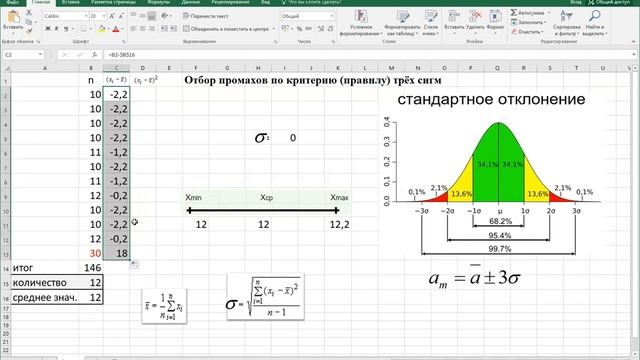Toggle bold Ж formatting

tap(48, 29)
